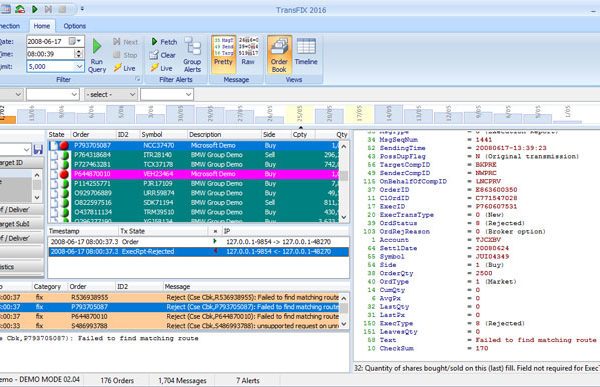Image resolution: width=600 pixels, height=387 pixels.
Task: Click the green Run Query button
Action: 96,55
